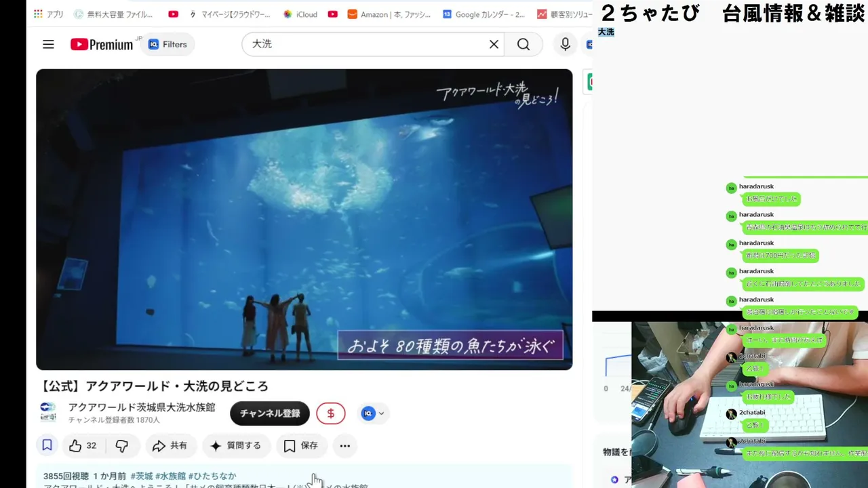Open the vidIQ Filters button

pos(167,45)
